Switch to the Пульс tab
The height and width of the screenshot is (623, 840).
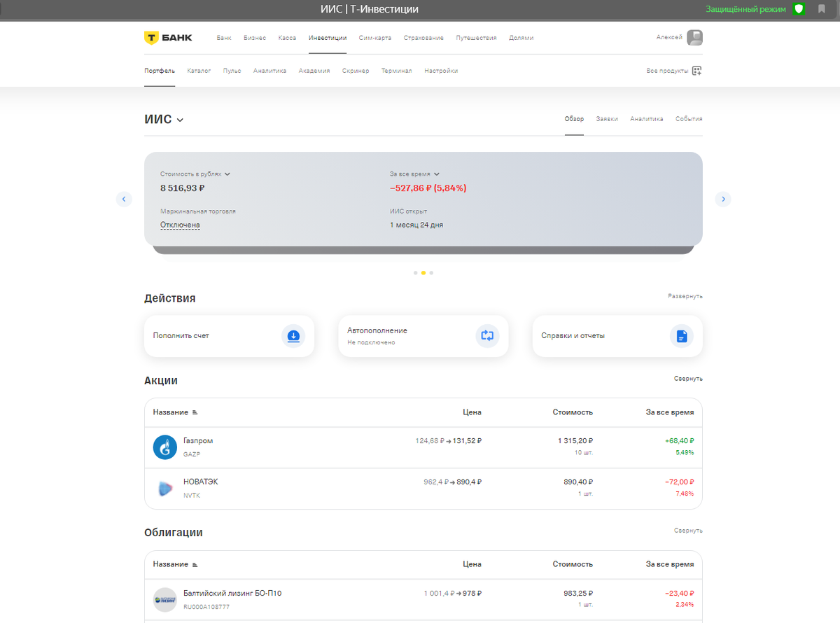pyautogui.click(x=232, y=71)
